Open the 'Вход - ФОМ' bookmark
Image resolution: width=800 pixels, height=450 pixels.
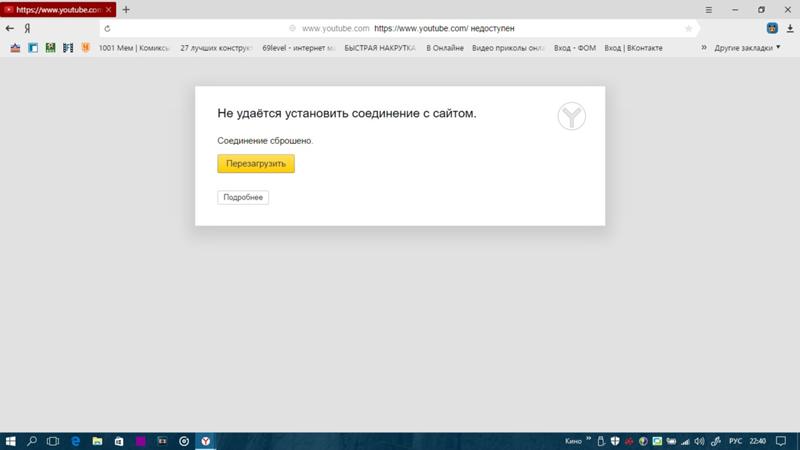click(574, 48)
